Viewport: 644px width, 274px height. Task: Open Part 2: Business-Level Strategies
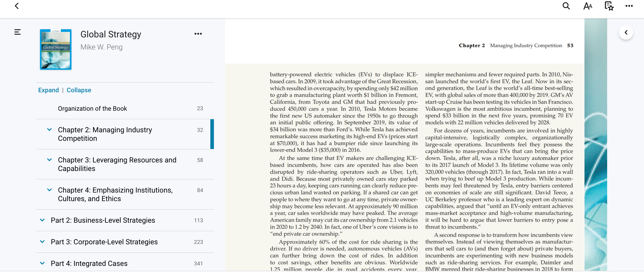click(103, 220)
